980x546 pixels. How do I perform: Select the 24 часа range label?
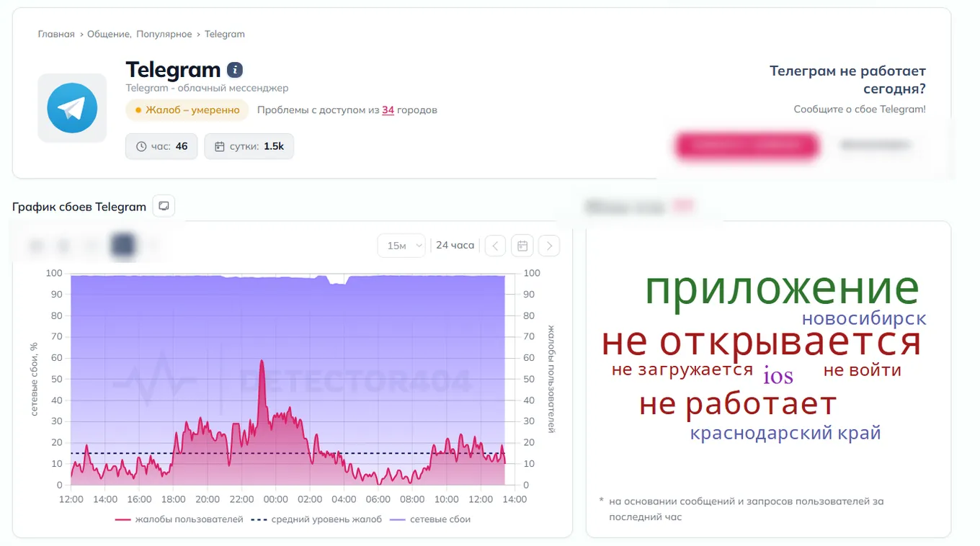pos(455,246)
